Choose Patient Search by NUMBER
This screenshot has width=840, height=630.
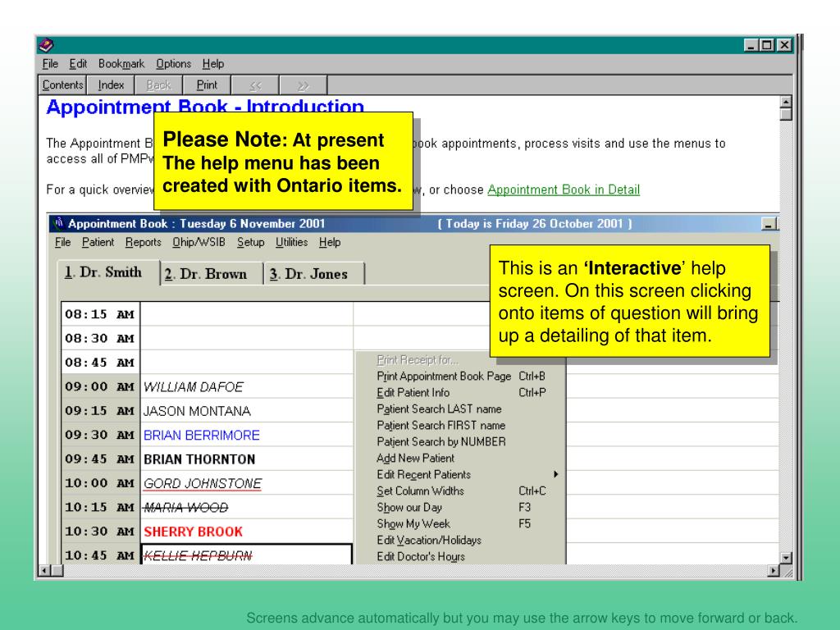(x=461, y=442)
